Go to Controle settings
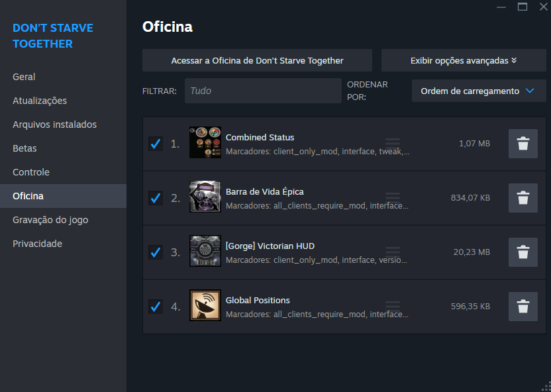This screenshot has height=392, width=551. [31, 172]
